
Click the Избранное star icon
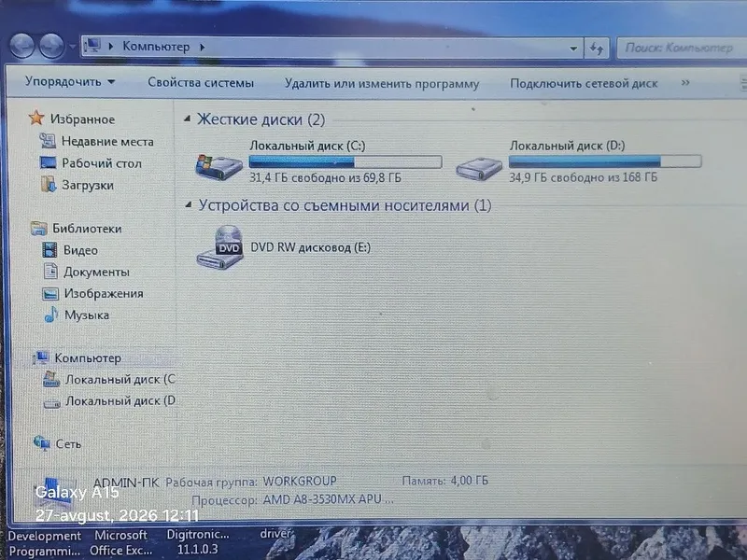pyautogui.click(x=36, y=119)
